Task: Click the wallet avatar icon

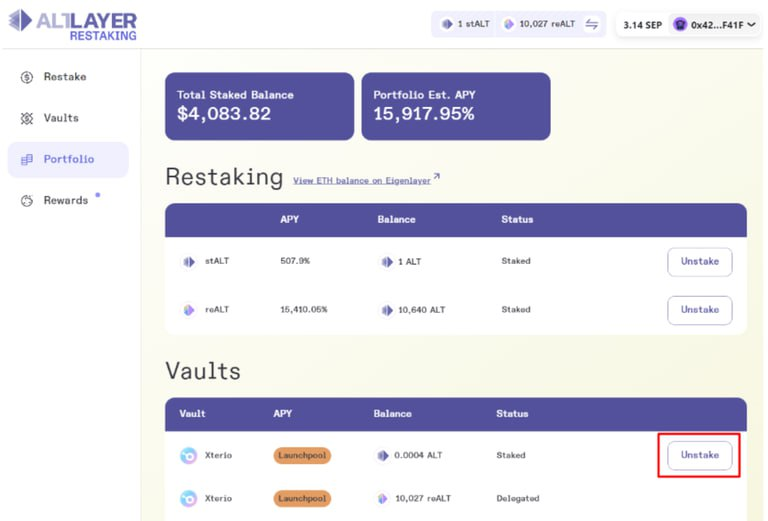Action: [x=680, y=24]
